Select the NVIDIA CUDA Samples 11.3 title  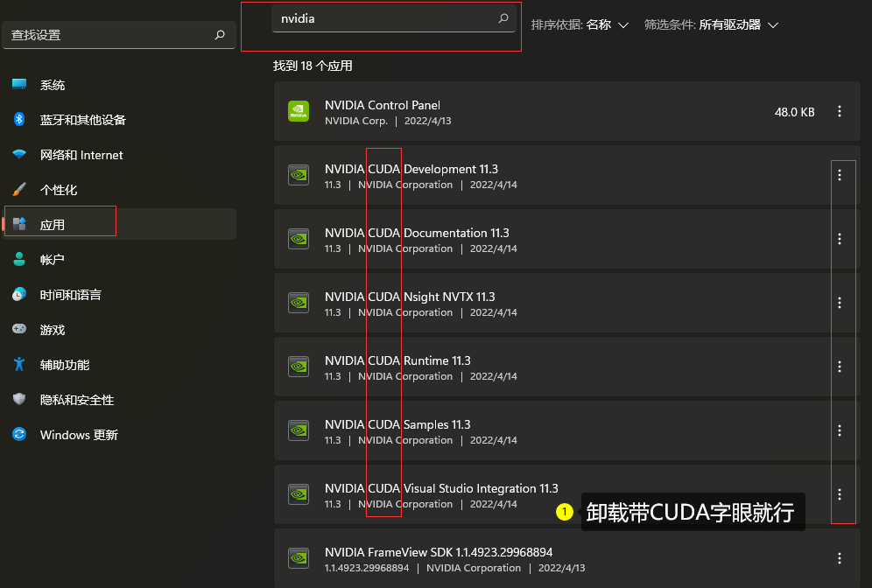point(397,424)
